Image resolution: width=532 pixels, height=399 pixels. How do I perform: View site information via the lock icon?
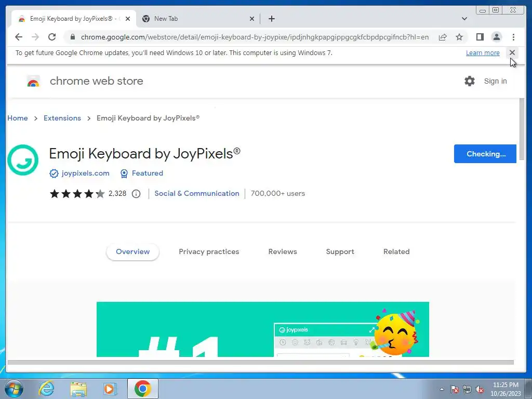72,37
